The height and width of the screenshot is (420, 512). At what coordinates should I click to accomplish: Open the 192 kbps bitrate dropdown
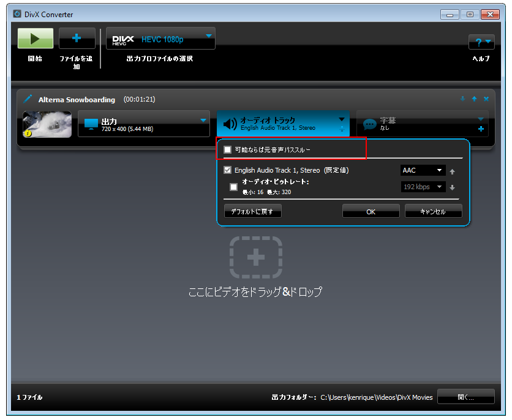coord(423,187)
